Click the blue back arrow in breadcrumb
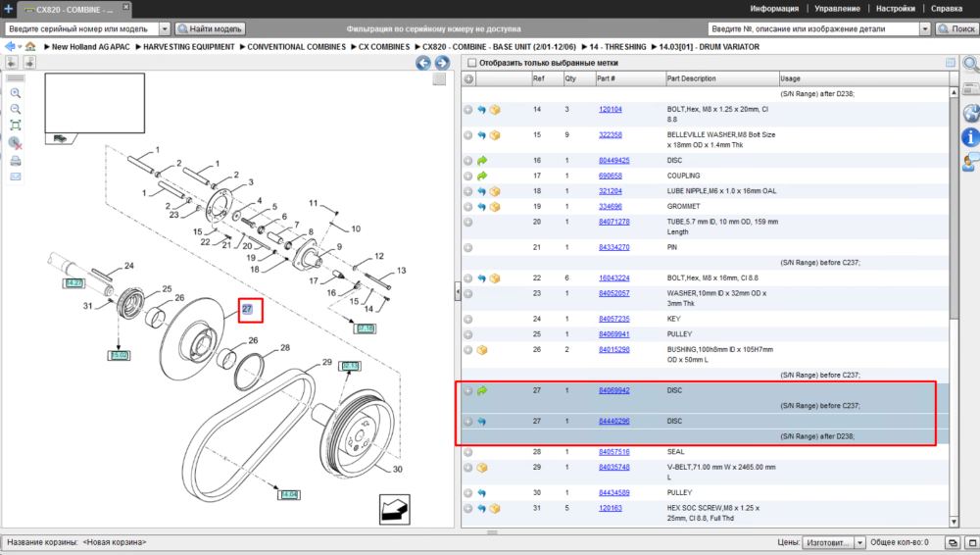 pyautogui.click(x=10, y=46)
